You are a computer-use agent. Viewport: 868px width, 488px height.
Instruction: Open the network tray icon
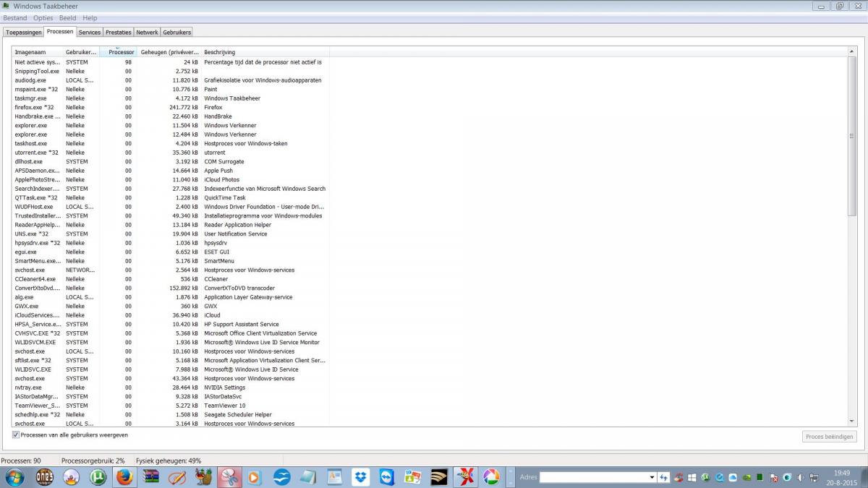(x=814, y=478)
